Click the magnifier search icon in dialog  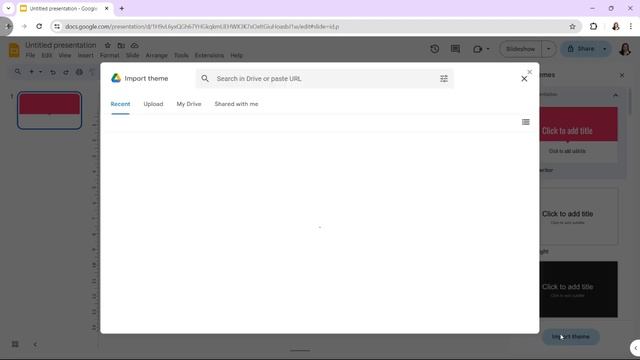coord(205,78)
